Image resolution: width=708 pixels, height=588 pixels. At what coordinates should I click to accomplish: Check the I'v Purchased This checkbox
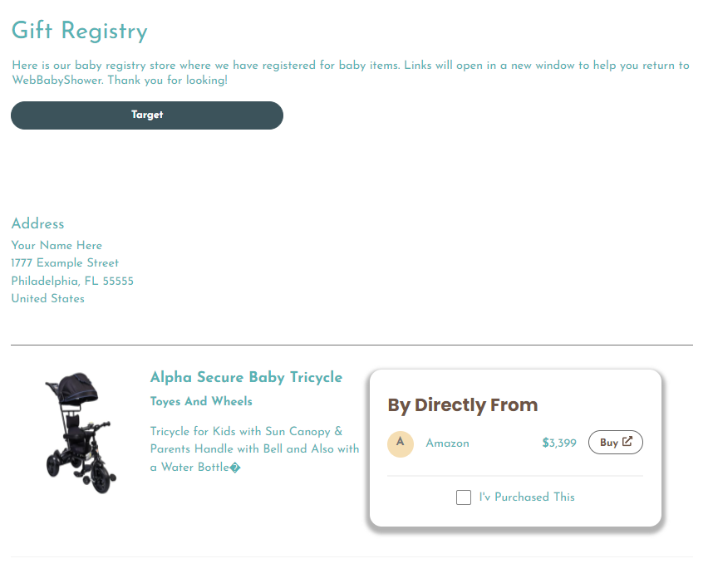click(x=464, y=497)
